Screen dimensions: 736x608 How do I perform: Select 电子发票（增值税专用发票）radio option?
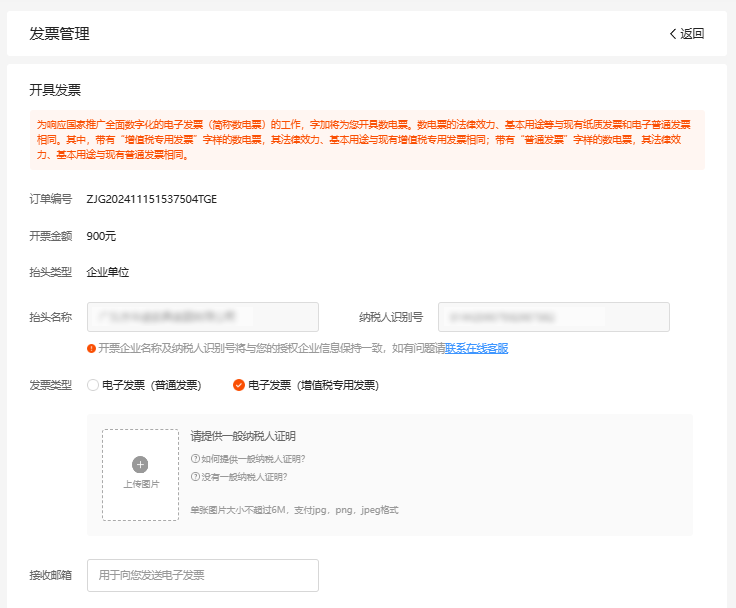tap(239, 385)
